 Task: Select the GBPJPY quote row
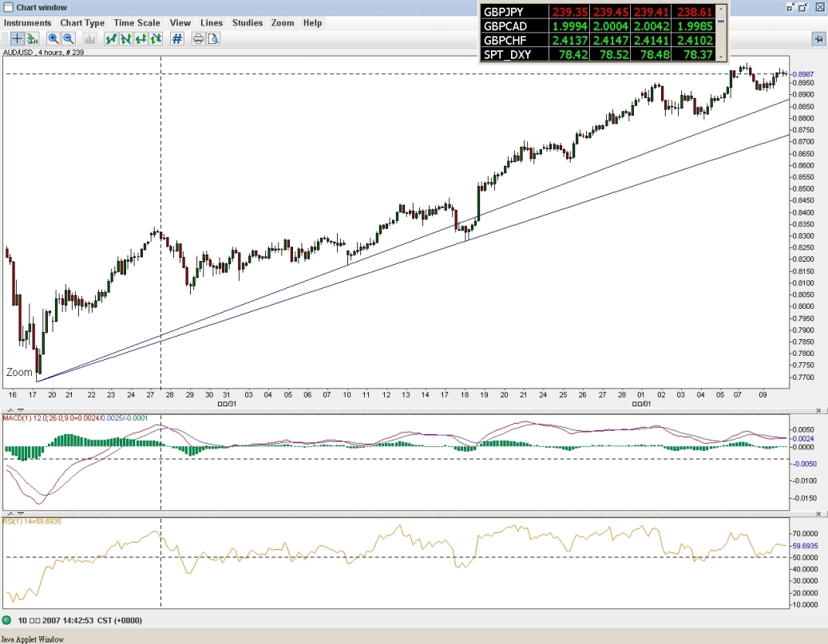(x=598, y=12)
